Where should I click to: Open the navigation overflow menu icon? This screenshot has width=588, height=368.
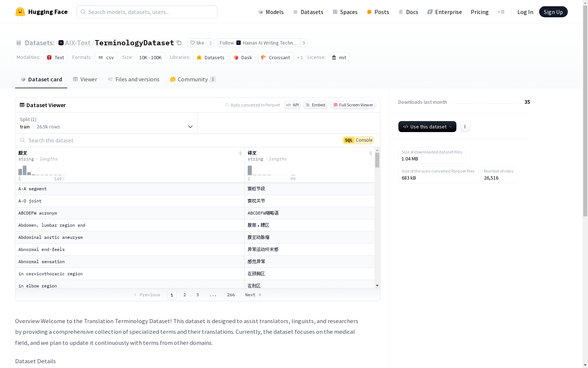[501, 12]
